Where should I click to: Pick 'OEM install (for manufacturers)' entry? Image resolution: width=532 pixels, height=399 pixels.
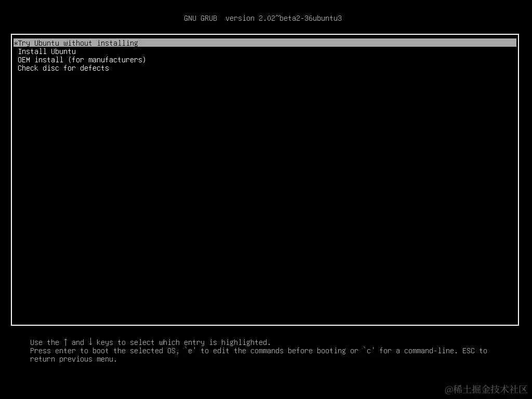82,60
